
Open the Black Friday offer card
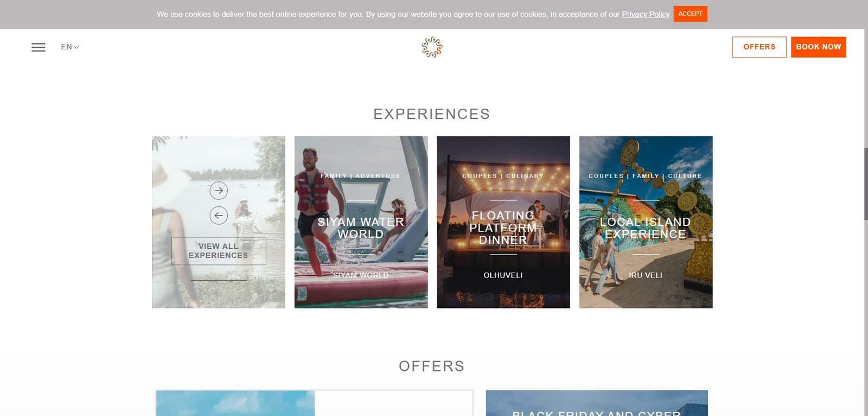tap(597, 403)
